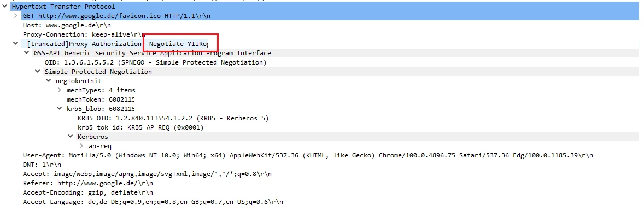Image resolution: width=644 pixels, height=205 pixels.
Task: Select the Accept-Language: de,de-DE line
Action: pyautogui.click(x=153, y=201)
